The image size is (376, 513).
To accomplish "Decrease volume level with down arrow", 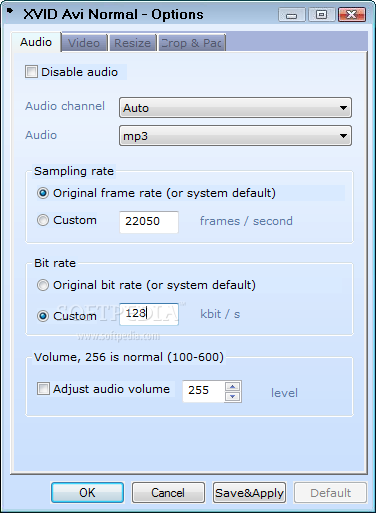I will [232, 396].
